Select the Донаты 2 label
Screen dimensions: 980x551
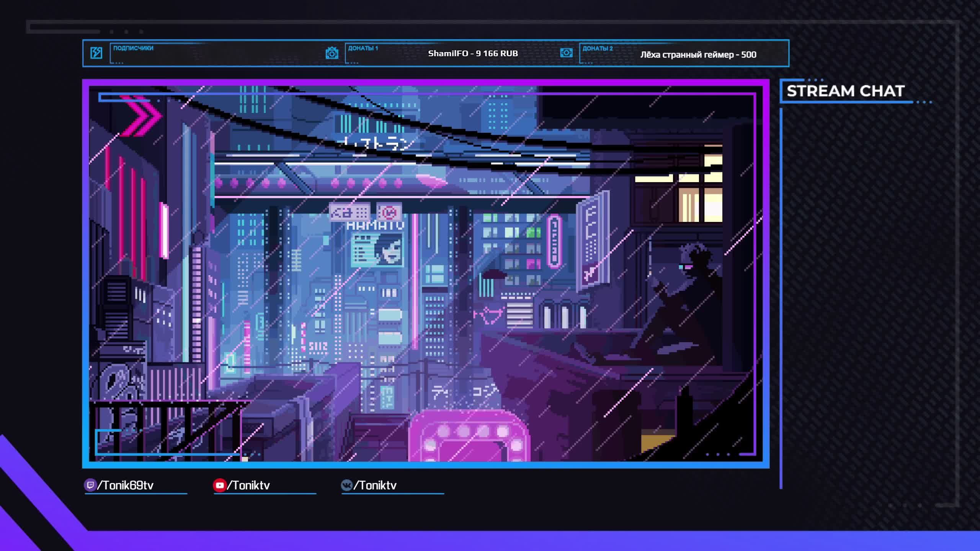[x=597, y=48]
